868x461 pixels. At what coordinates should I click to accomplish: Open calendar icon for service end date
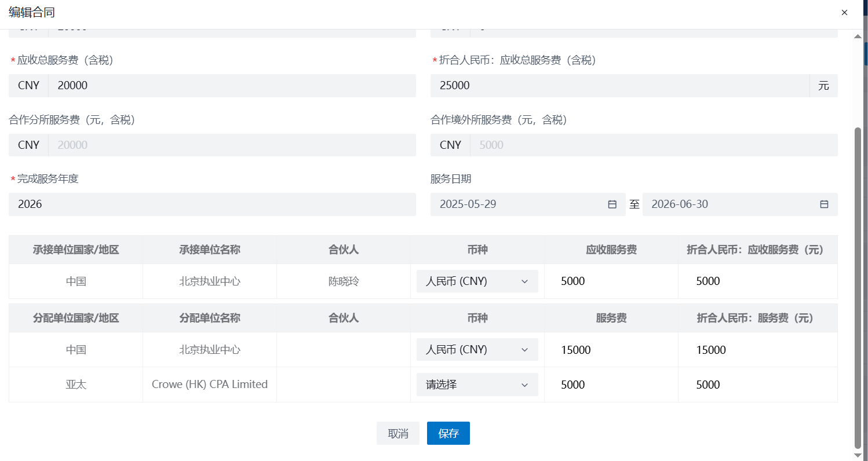824,204
